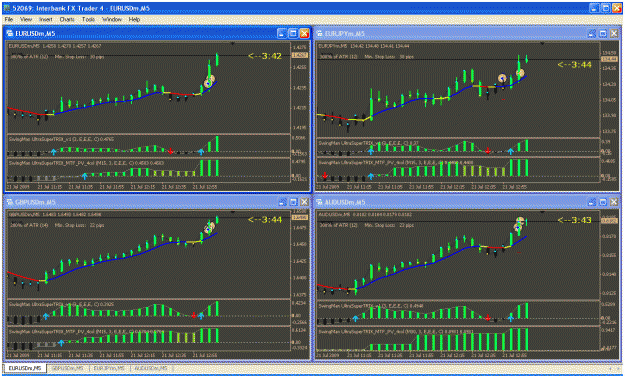
Task: Open the Charts menu
Action: [67, 19]
